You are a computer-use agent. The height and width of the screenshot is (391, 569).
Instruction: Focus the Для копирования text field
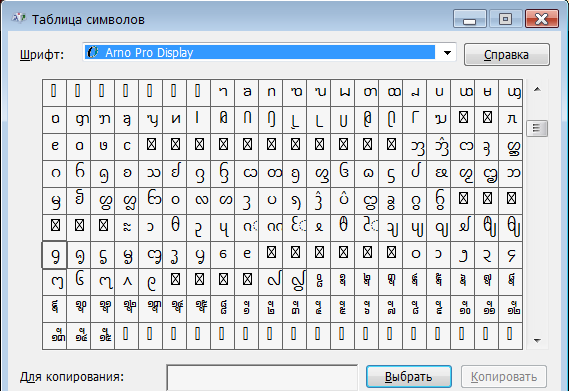click(262, 378)
